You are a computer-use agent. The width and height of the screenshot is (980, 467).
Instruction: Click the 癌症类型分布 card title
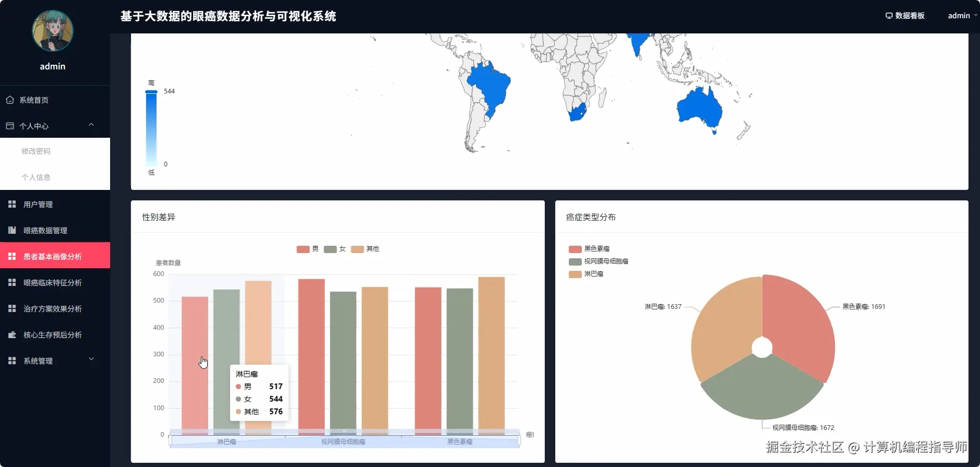591,217
